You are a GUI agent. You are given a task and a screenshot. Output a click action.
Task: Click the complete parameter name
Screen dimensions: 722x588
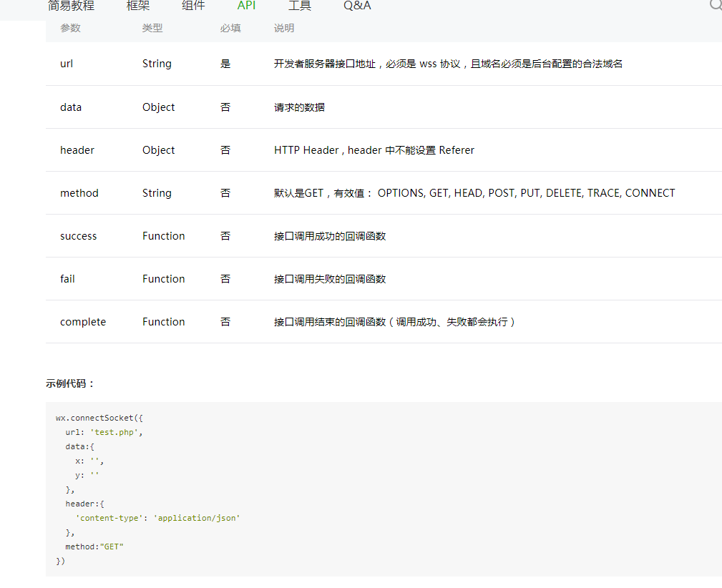point(83,322)
